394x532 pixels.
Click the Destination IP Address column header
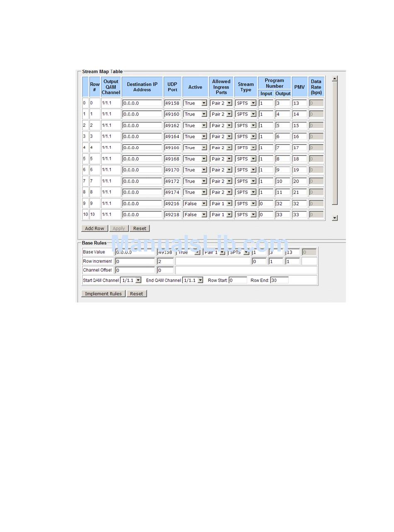(x=142, y=87)
